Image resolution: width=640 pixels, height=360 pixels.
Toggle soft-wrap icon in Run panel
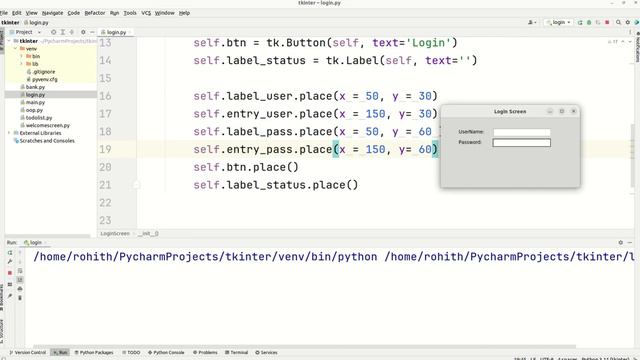point(20,271)
